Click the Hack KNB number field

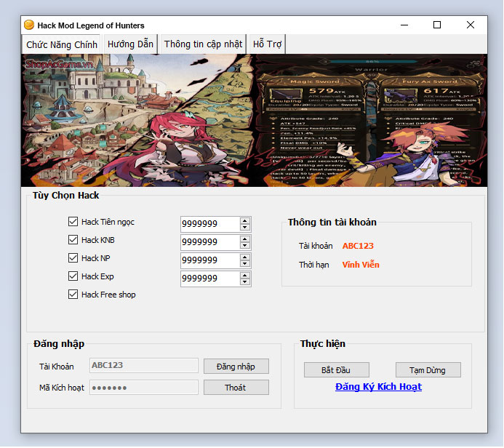210,242
